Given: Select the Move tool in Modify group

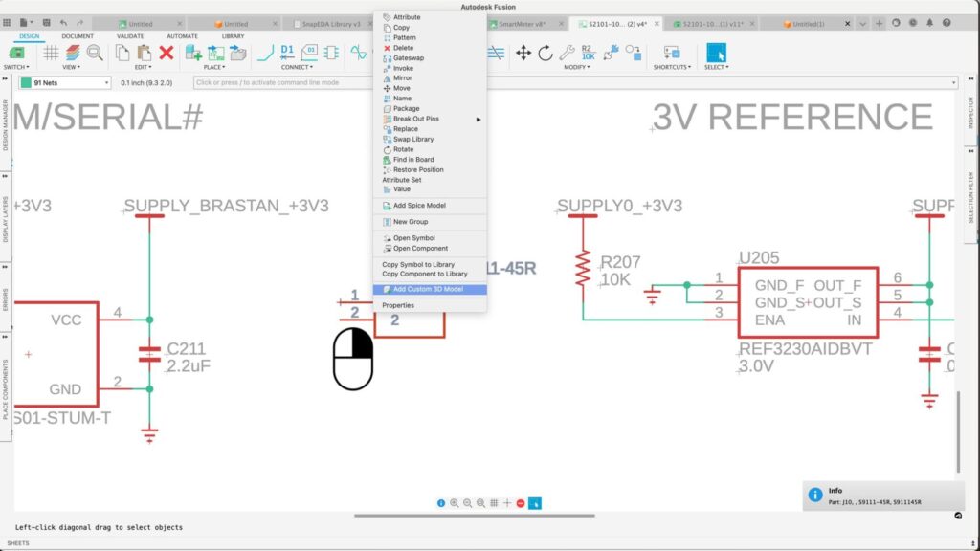Looking at the screenshot, I should 523,53.
